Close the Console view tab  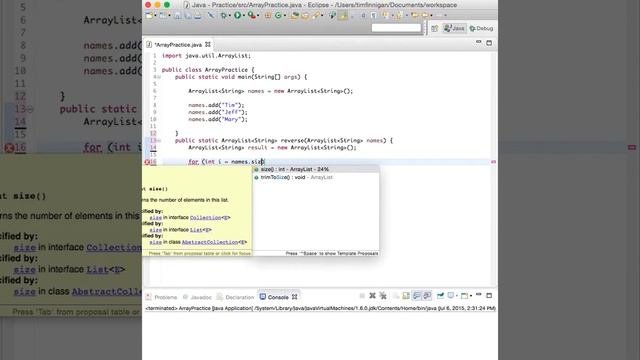pyautogui.click(x=295, y=297)
